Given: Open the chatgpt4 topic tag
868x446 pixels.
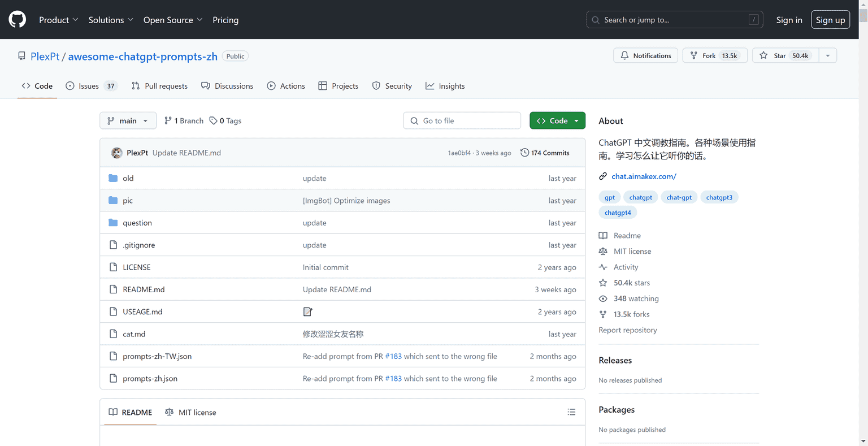Looking at the screenshot, I should click(x=618, y=213).
